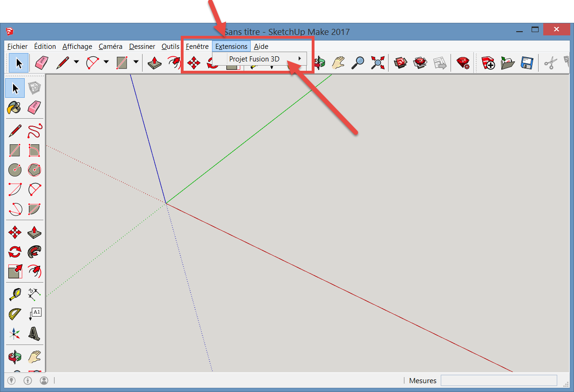Expand the line tool dropdown arrow

point(76,62)
